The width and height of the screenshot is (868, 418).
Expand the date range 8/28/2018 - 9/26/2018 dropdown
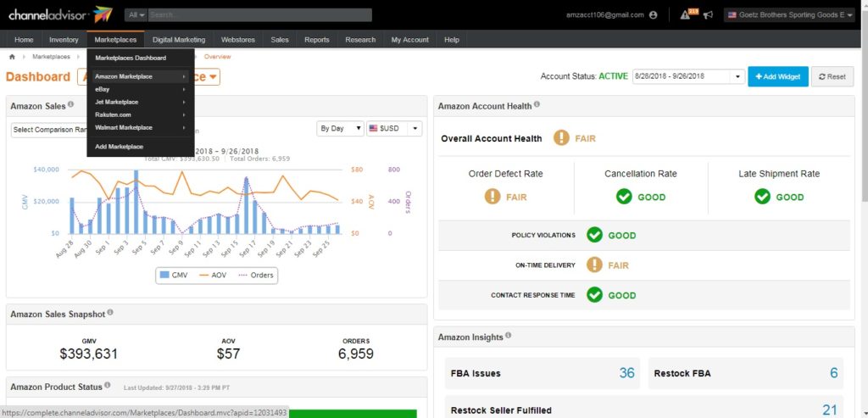coord(687,76)
